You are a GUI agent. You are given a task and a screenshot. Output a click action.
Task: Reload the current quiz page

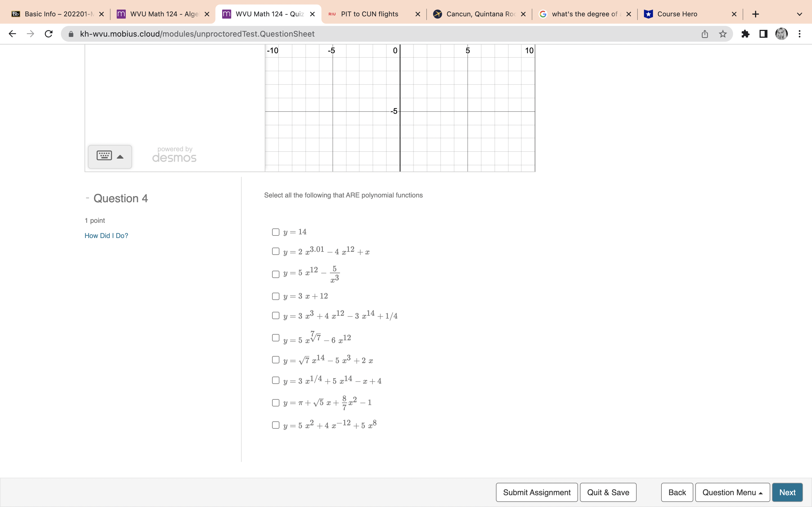(48, 34)
